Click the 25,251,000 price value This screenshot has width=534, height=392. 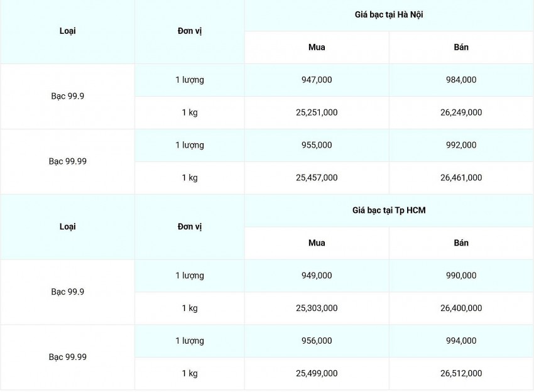317,112
